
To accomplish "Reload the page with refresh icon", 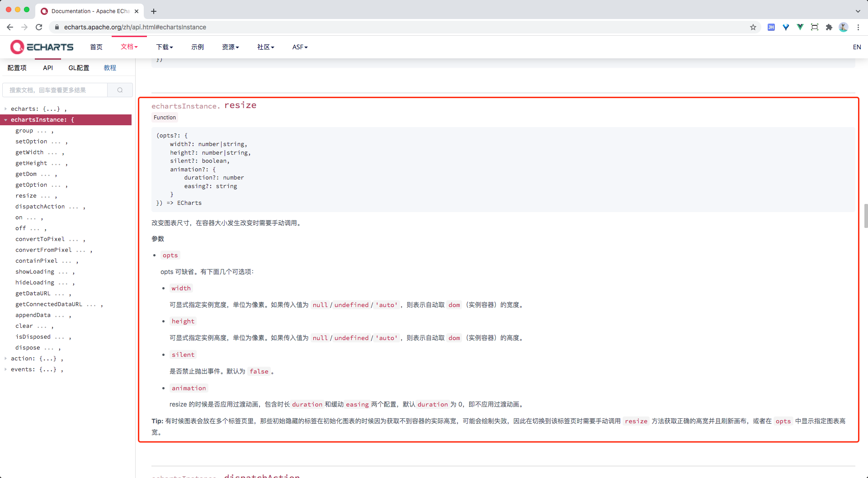I will [39, 27].
